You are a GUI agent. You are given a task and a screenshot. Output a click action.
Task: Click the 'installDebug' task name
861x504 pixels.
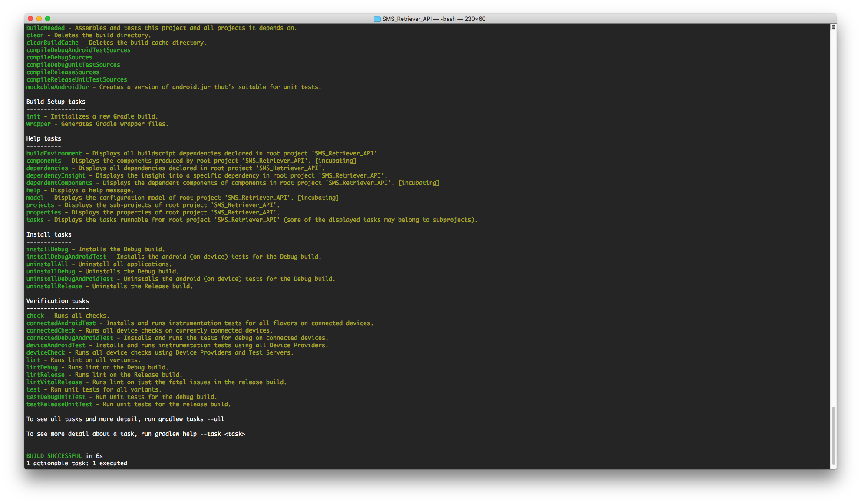47,249
